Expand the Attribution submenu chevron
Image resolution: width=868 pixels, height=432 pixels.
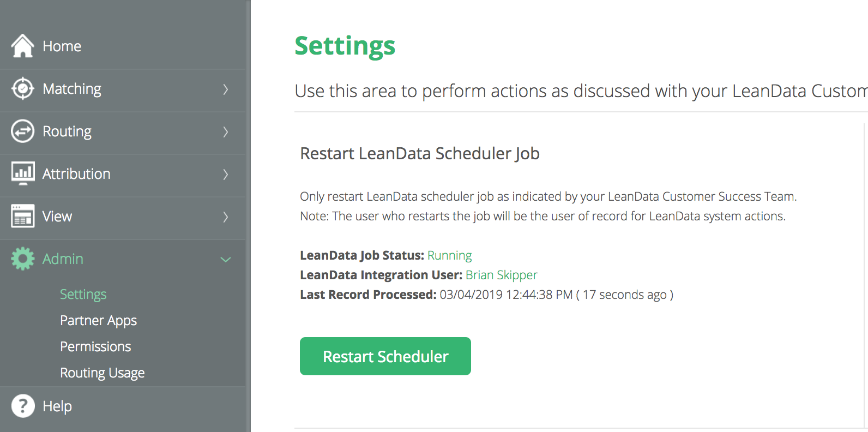pos(226,174)
